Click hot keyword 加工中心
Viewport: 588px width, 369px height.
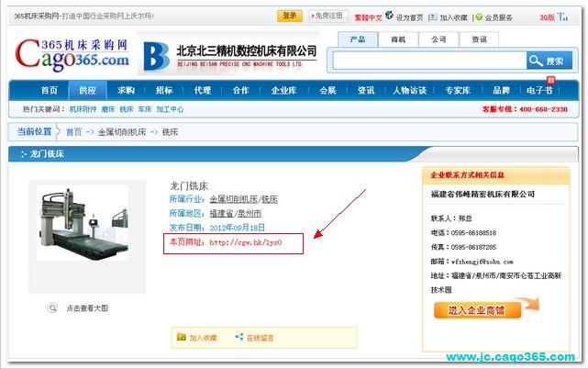(170, 109)
